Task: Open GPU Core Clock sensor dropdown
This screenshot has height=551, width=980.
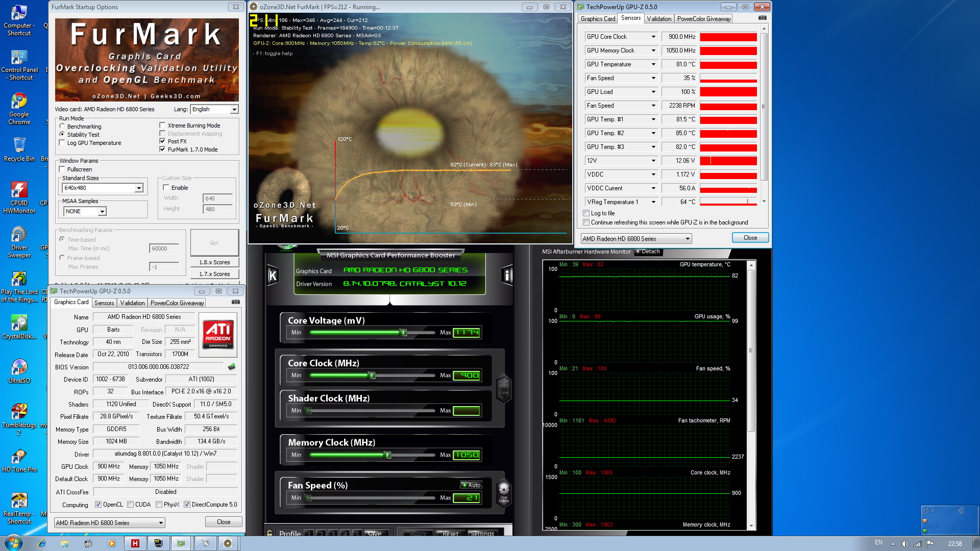Action: point(653,37)
